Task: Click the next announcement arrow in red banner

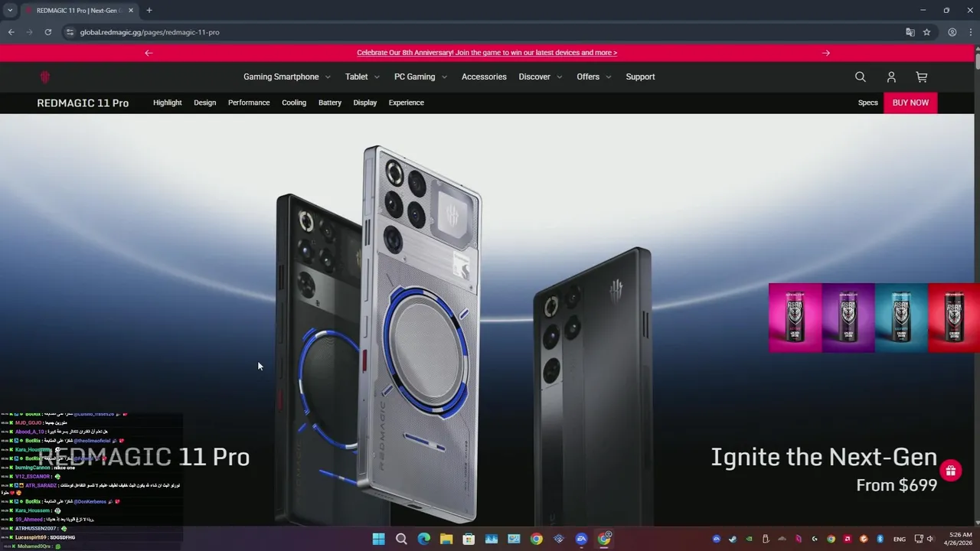Action: tap(825, 53)
